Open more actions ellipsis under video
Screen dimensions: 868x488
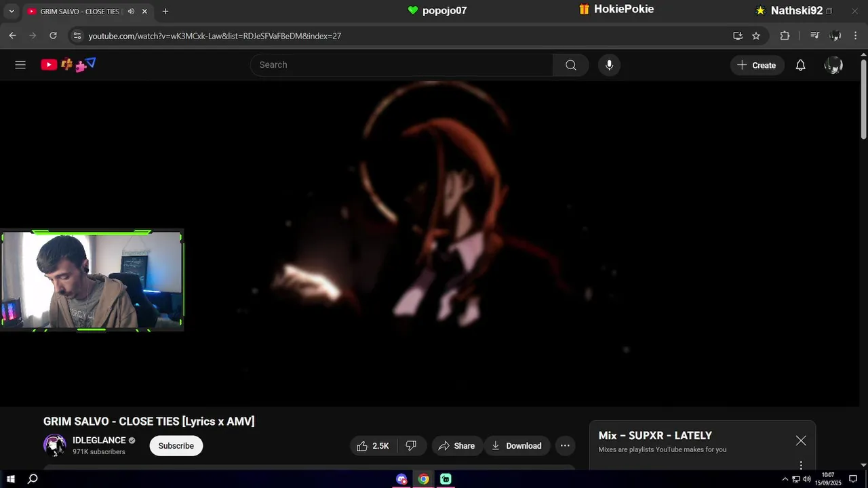point(565,446)
